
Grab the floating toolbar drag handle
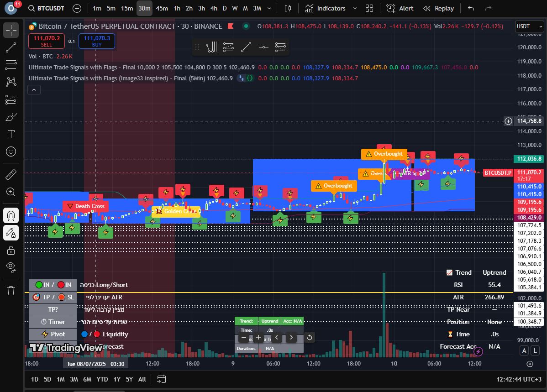click(197, 47)
